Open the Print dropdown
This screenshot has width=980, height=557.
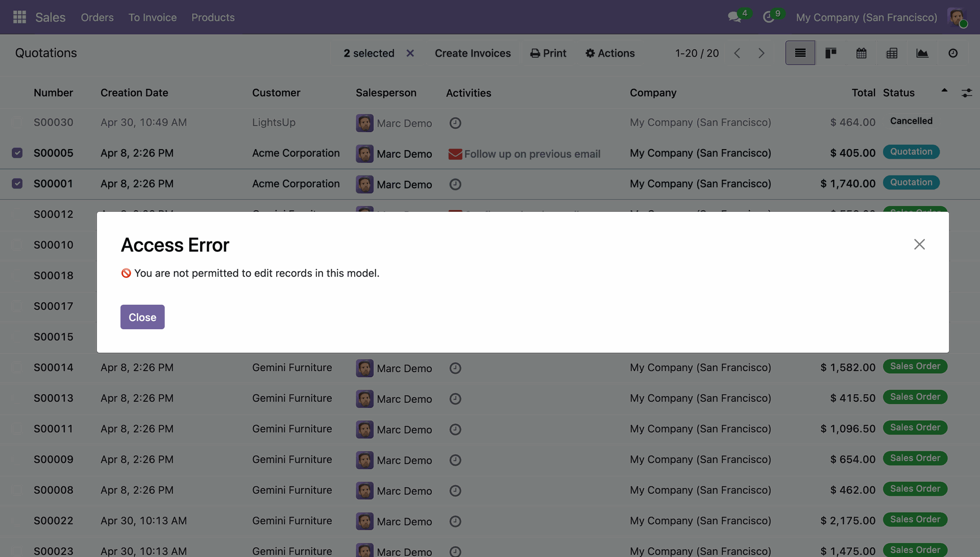(548, 53)
